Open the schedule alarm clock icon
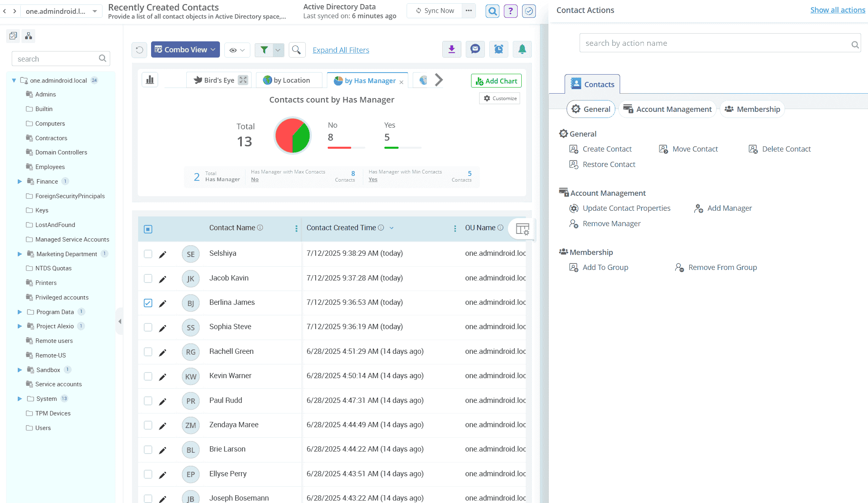868x503 pixels. [x=499, y=49]
